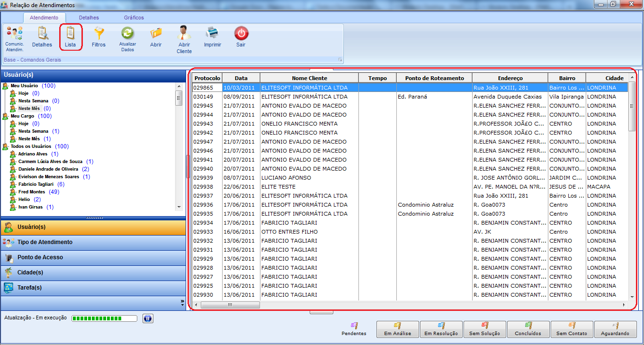The width and height of the screenshot is (644, 345).
Task: Expand the Tipo de Atendimento panel
Action: 45,242
